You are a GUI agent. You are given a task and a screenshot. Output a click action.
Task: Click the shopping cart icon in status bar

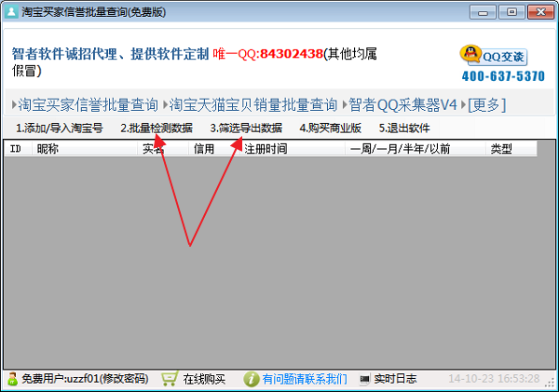pos(170,379)
